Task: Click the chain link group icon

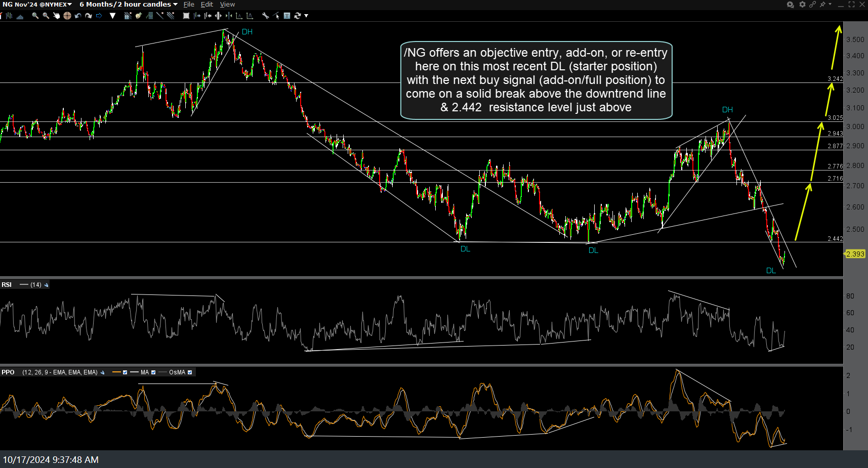Action: (812, 5)
